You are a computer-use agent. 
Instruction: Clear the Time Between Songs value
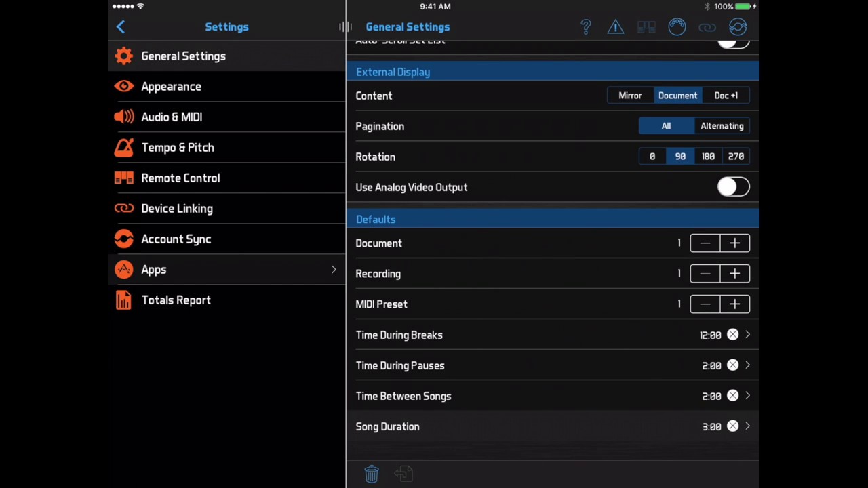click(733, 396)
